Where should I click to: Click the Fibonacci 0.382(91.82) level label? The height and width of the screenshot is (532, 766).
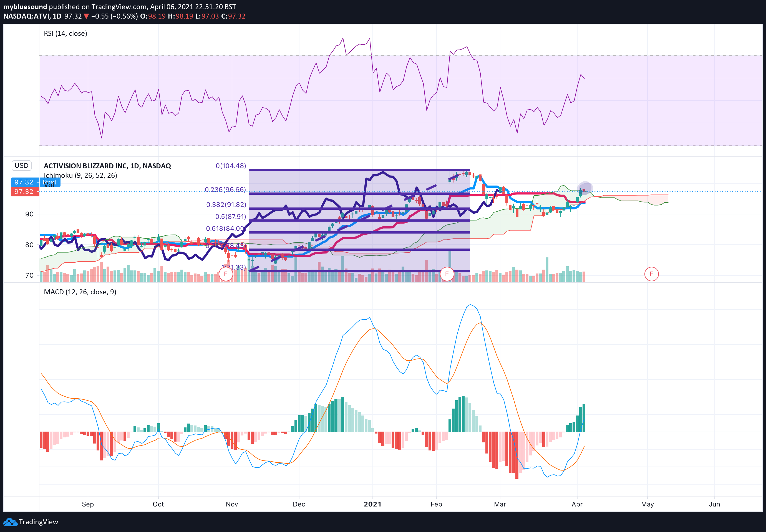tap(226, 204)
